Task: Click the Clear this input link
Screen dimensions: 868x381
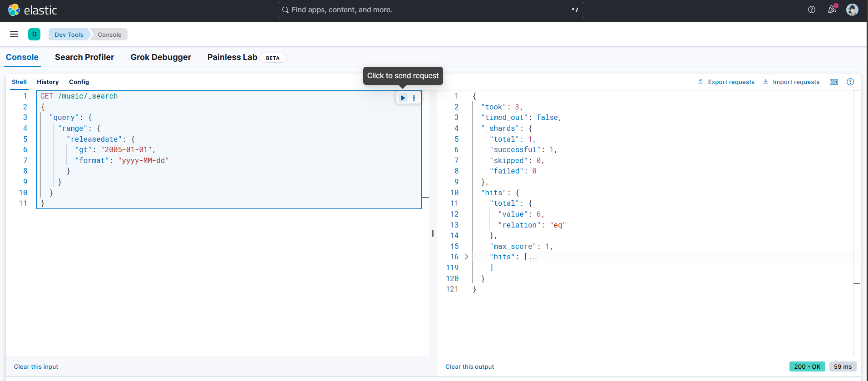Action: point(36,366)
